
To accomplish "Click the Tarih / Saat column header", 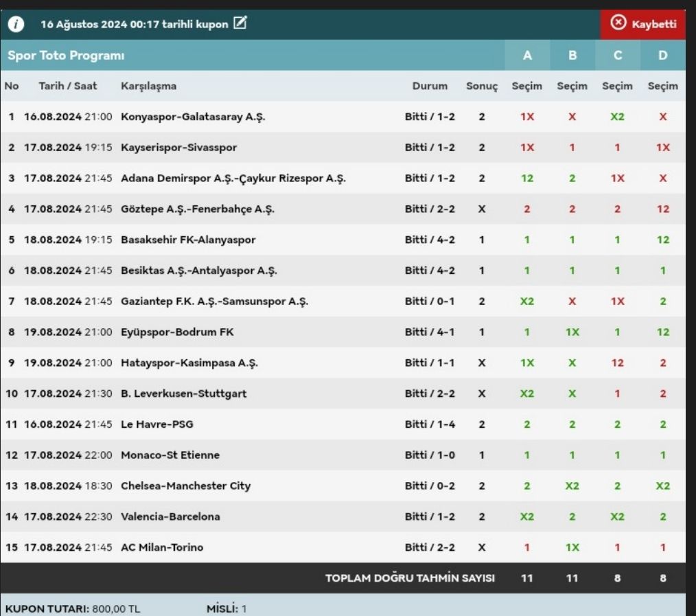I will 68,86.
